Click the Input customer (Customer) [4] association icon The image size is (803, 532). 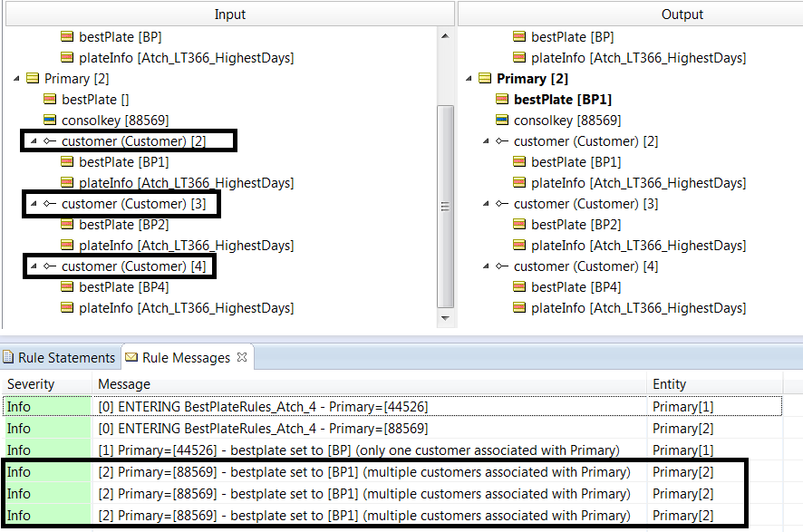pyautogui.click(x=50, y=266)
